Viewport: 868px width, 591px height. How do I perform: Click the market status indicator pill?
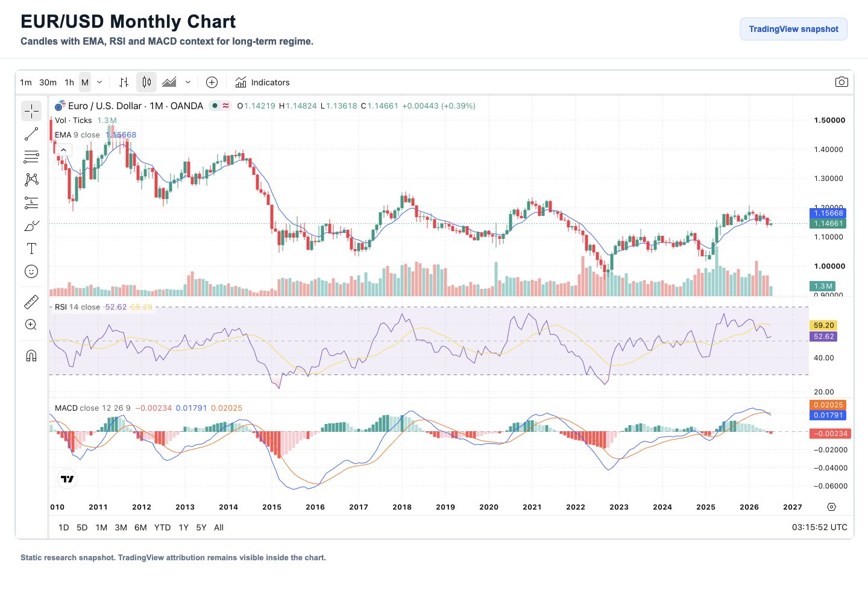click(220, 106)
